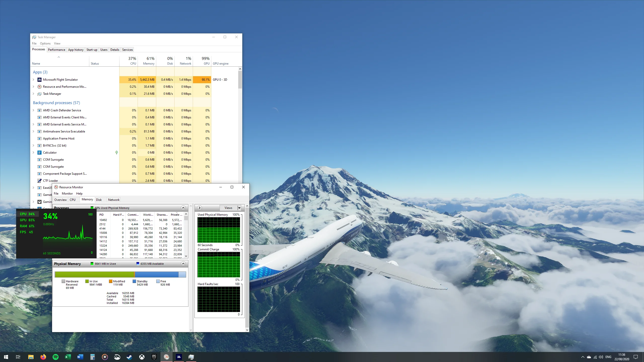The height and width of the screenshot is (362, 644).
Task: Expand the Antimalware Service Executable row
Action: 33,131
